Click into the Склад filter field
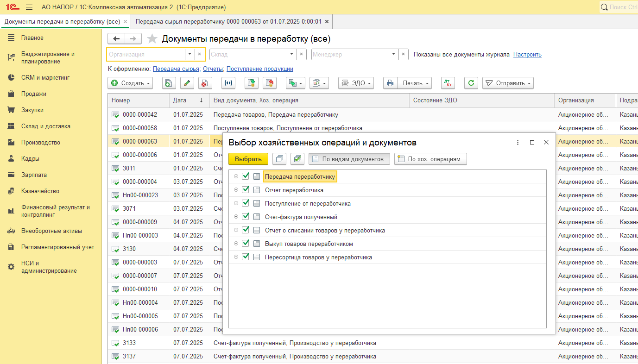The height and width of the screenshot is (364, 638). (x=248, y=54)
